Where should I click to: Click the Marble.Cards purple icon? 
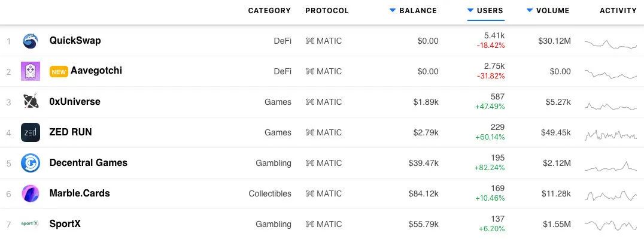[x=31, y=193]
